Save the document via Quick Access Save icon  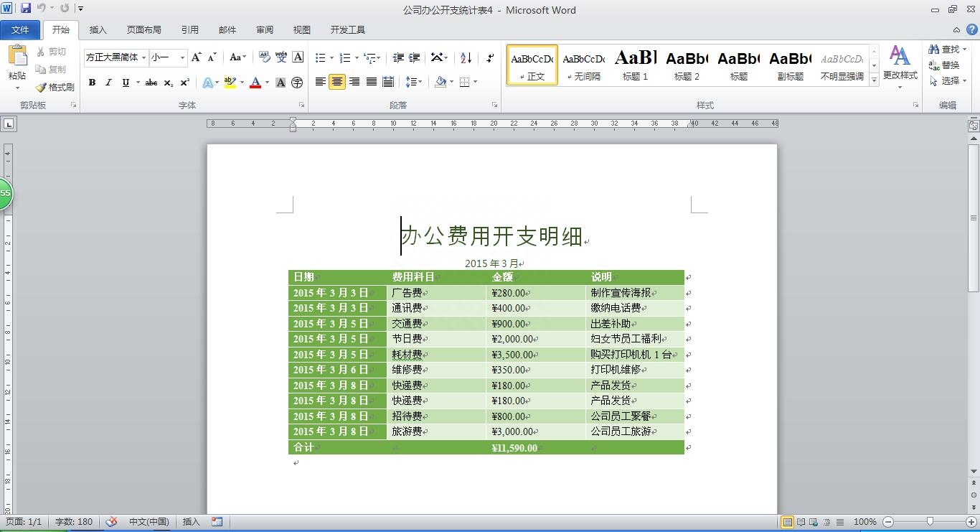[x=24, y=7]
